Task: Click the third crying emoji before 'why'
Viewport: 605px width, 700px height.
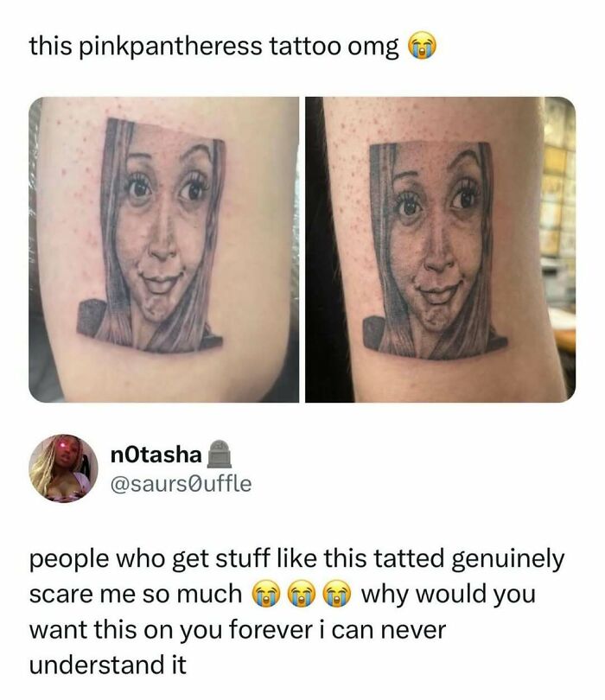Action: 337,595
